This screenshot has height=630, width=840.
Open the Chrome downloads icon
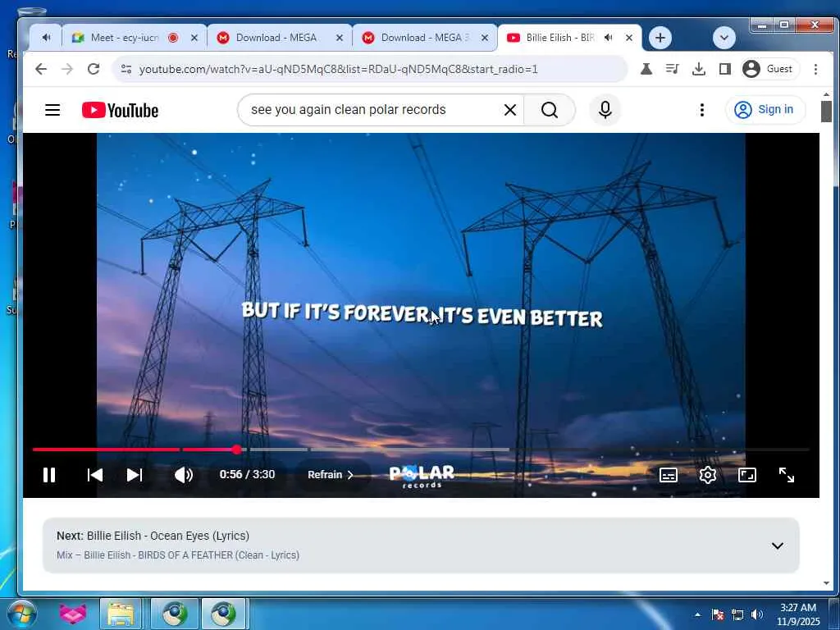pyautogui.click(x=699, y=69)
